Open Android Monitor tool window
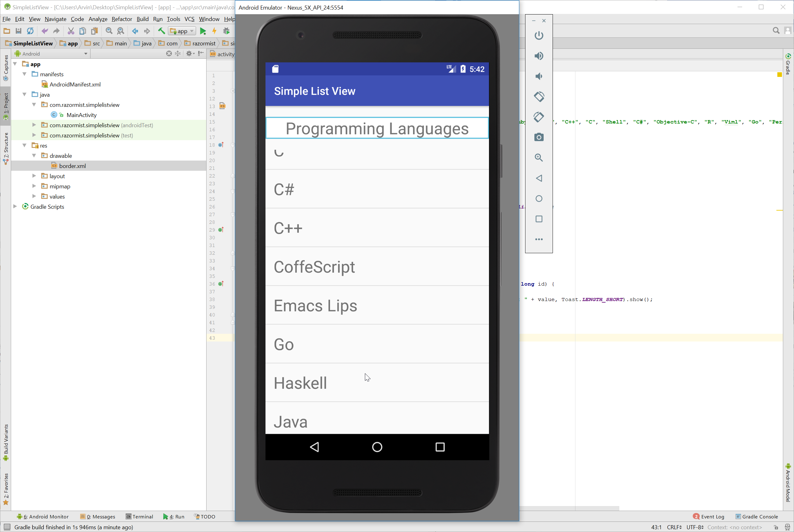This screenshot has width=794, height=532. 43,516
